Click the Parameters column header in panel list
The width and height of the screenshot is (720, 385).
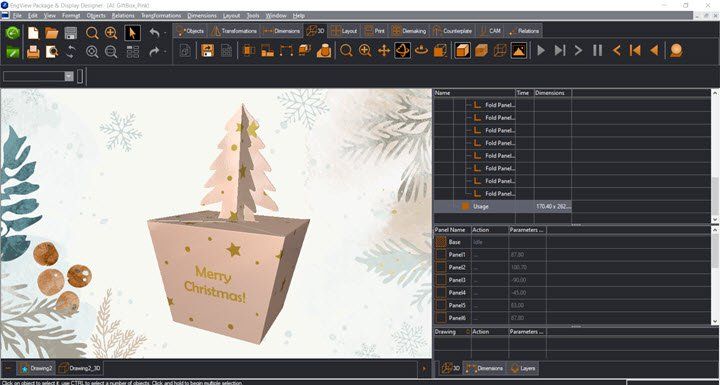point(527,230)
